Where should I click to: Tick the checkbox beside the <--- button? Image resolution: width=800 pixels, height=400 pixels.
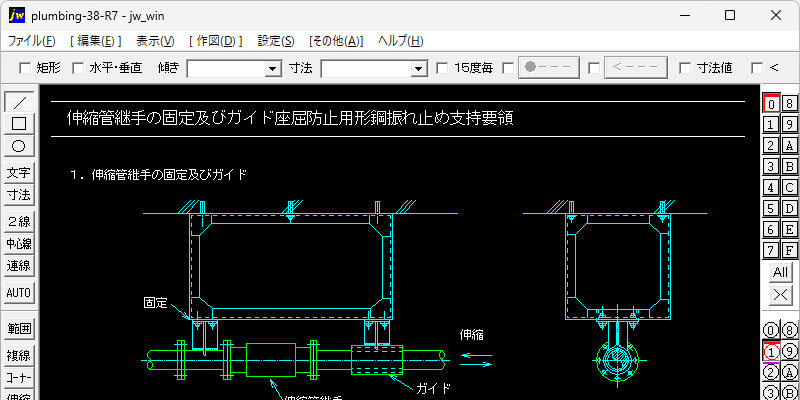(x=593, y=68)
